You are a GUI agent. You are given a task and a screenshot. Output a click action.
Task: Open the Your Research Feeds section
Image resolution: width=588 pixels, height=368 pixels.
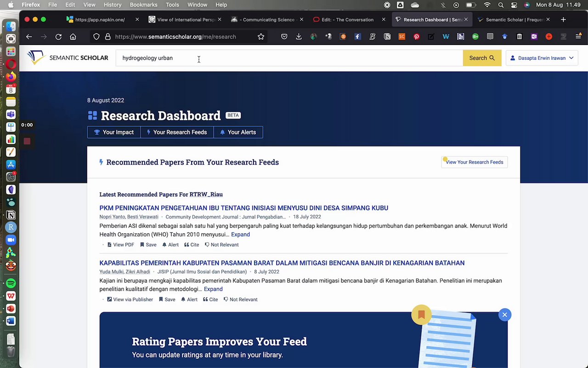coord(177,132)
